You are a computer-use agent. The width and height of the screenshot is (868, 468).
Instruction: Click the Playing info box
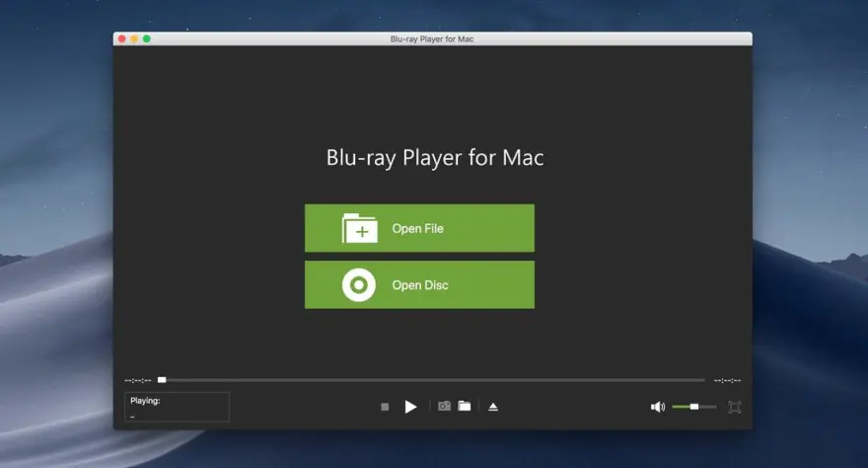pos(177,407)
